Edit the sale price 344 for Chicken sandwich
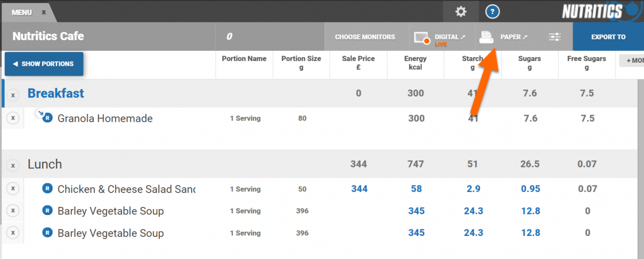Viewport: 644px width, 259px height. point(359,189)
